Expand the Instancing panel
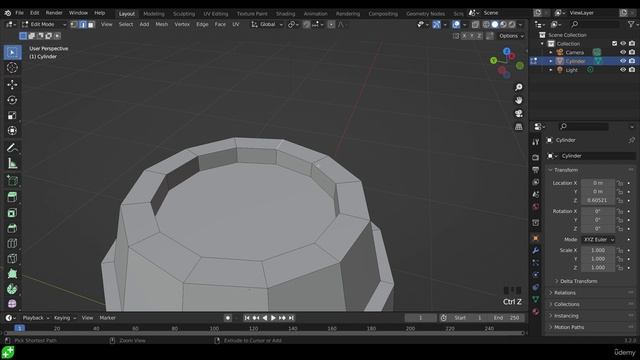Screen dimensions: 640x360 click(566, 316)
